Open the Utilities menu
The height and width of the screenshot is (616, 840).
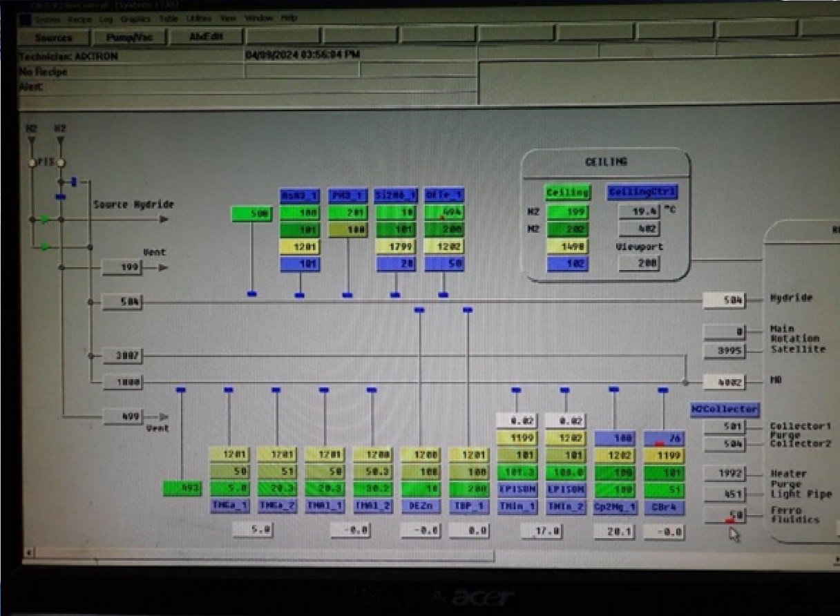(x=198, y=18)
